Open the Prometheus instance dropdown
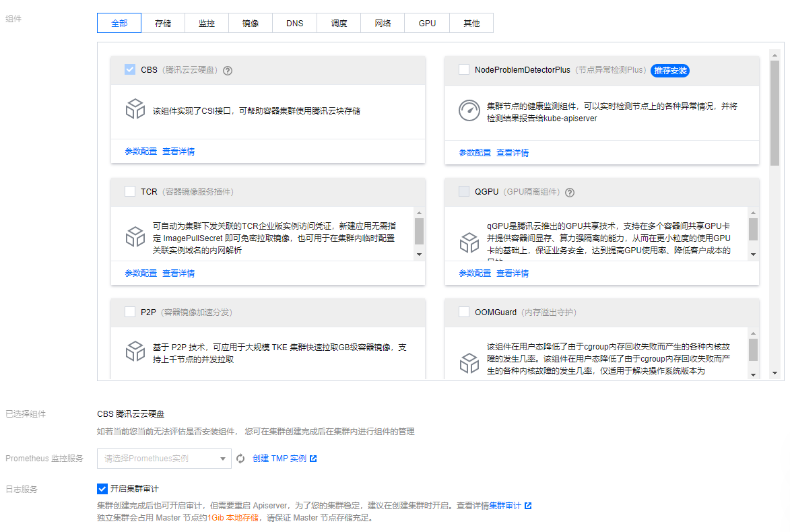The image size is (790, 532). click(x=164, y=459)
